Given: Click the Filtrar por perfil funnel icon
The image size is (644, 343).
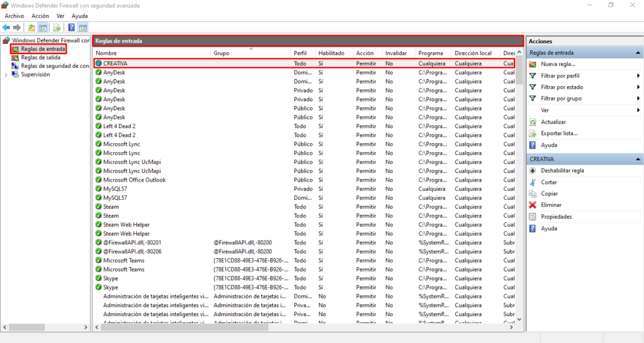Looking at the screenshot, I should pos(533,75).
